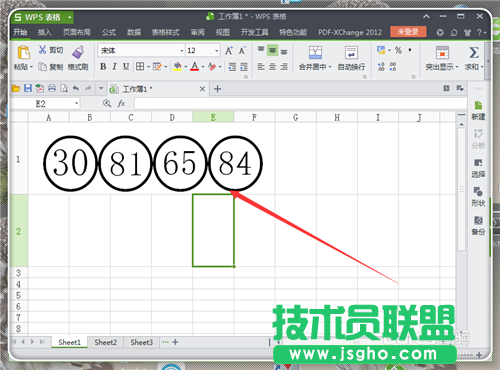Open the 合并居中 dropdown arrow
Screen dimensions: 500x370
coord(330,67)
